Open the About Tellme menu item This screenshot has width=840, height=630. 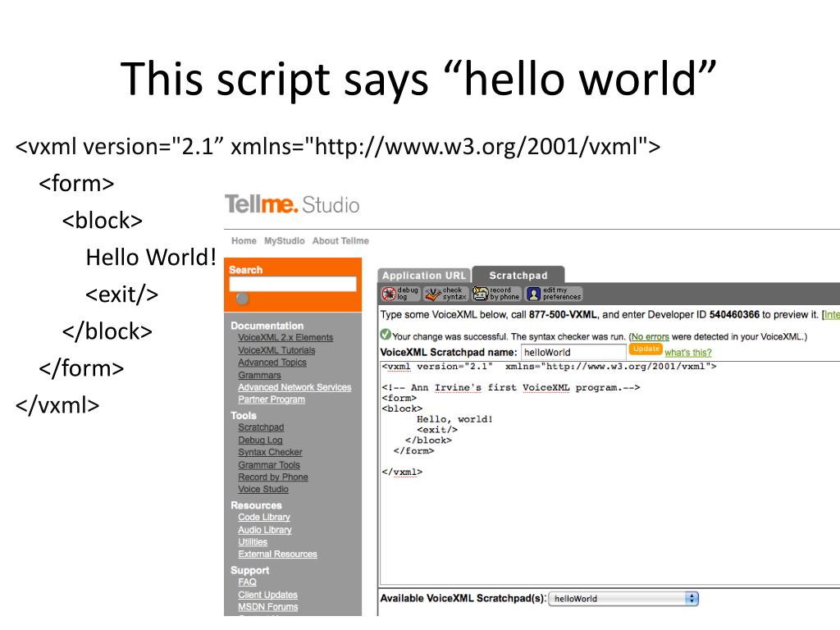point(340,241)
